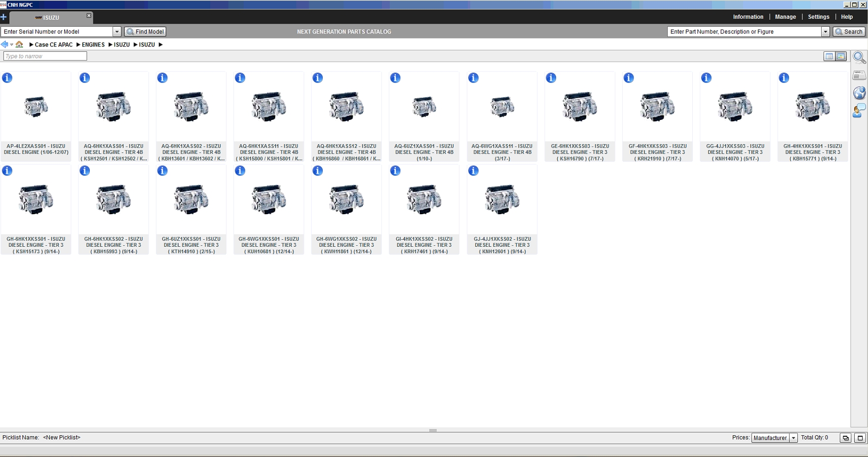Restore the picklist panel
This screenshot has height=457, width=868.
click(x=845, y=438)
